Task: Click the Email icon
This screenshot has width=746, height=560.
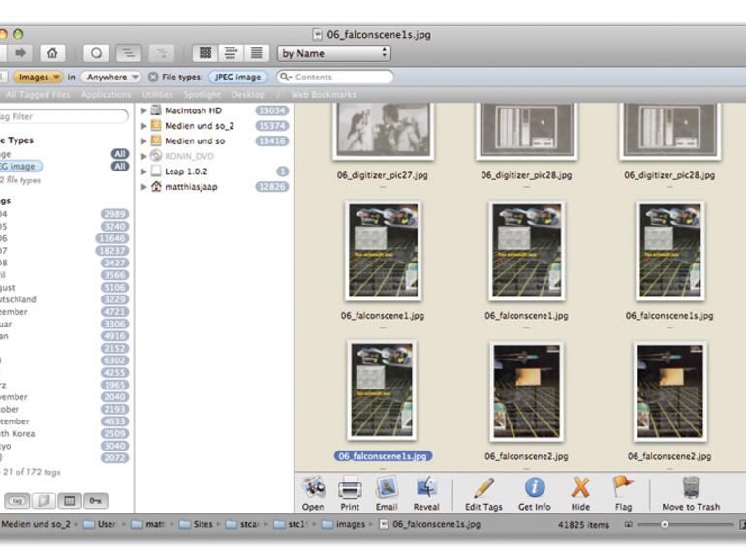Action: click(x=387, y=488)
